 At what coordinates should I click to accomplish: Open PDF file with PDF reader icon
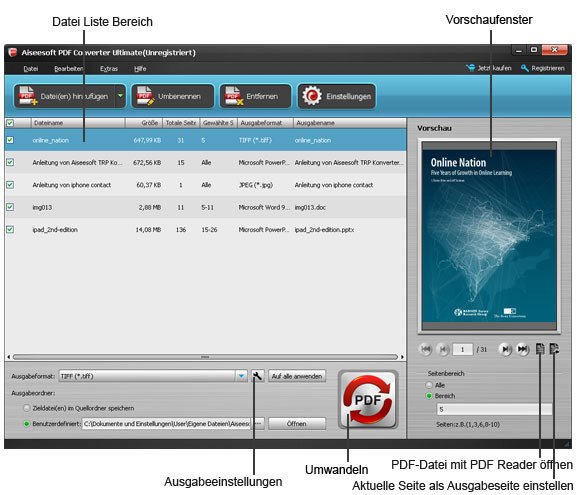540,349
